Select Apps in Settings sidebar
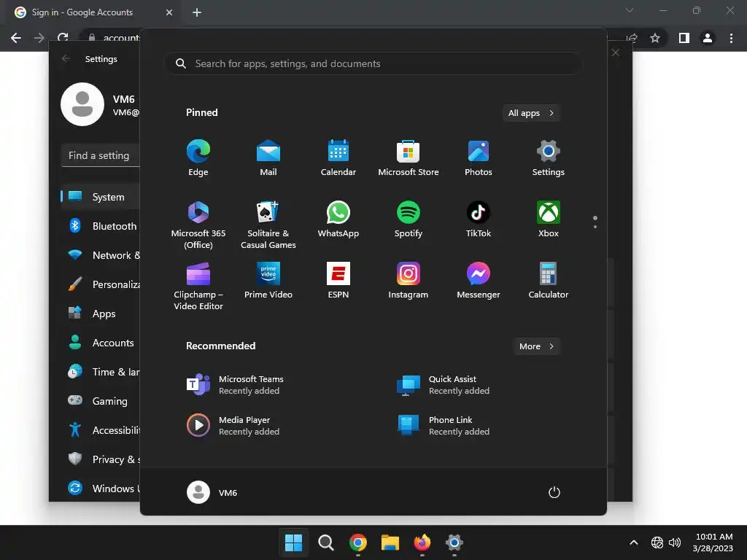The width and height of the screenshot is (747, 560). point(100,314)
